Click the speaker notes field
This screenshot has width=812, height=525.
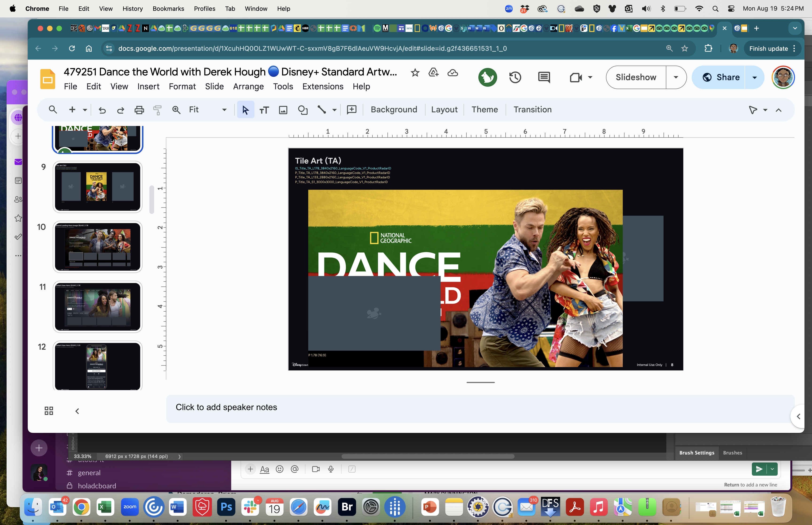pos(480,409)
